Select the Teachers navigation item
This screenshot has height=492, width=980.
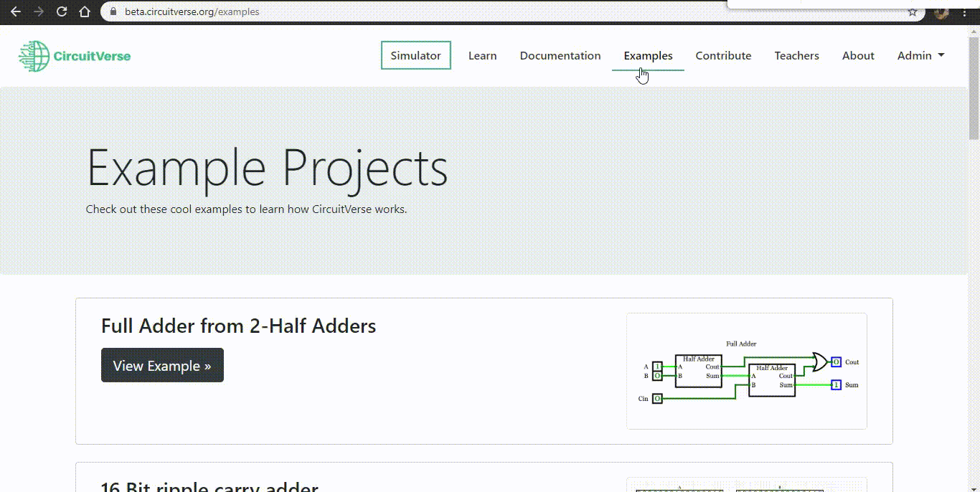796,55
